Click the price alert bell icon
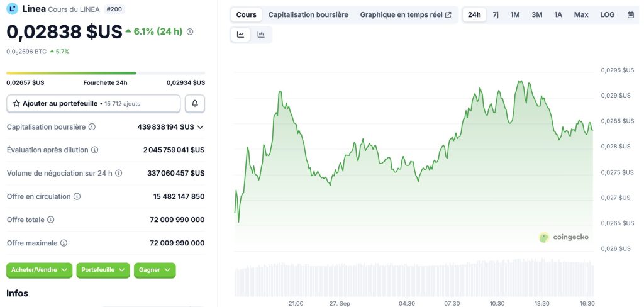 [x=195, y=104]
